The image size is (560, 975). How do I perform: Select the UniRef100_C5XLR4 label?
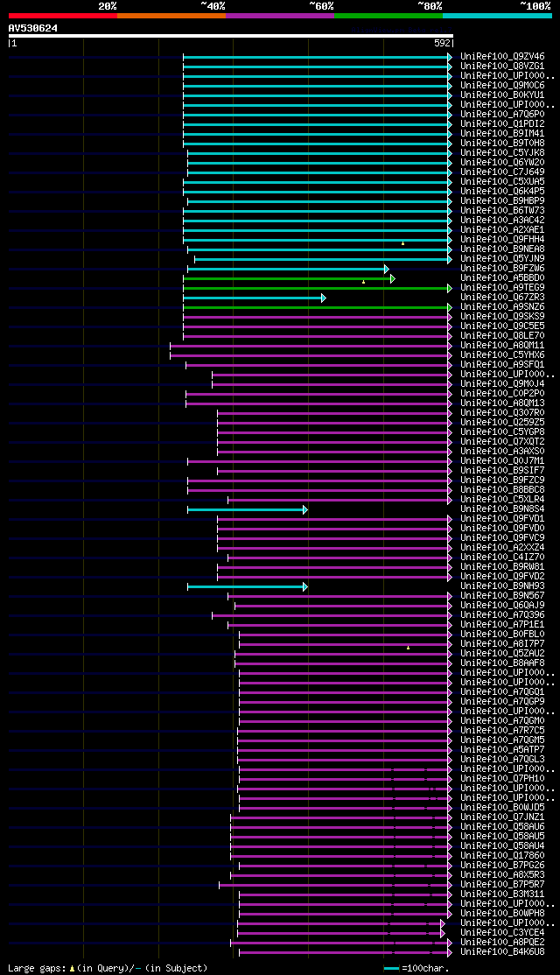[503, 499]
